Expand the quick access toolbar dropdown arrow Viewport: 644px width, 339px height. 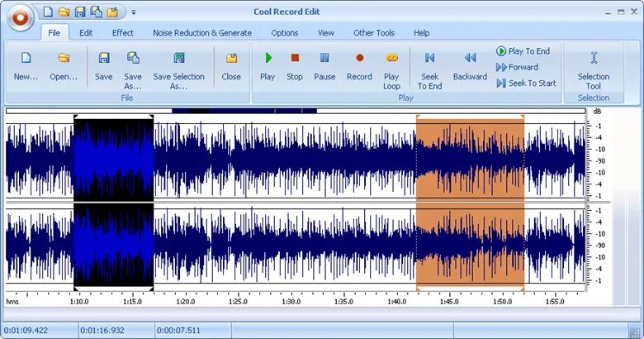[134, 12]
